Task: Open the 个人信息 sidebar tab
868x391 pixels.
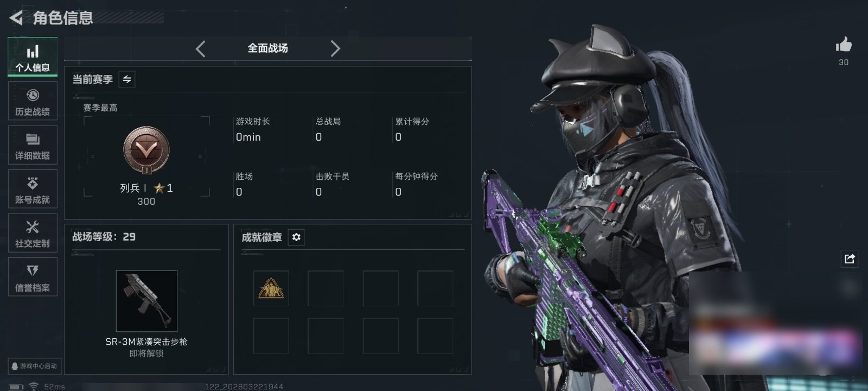Action: (33, 57)
